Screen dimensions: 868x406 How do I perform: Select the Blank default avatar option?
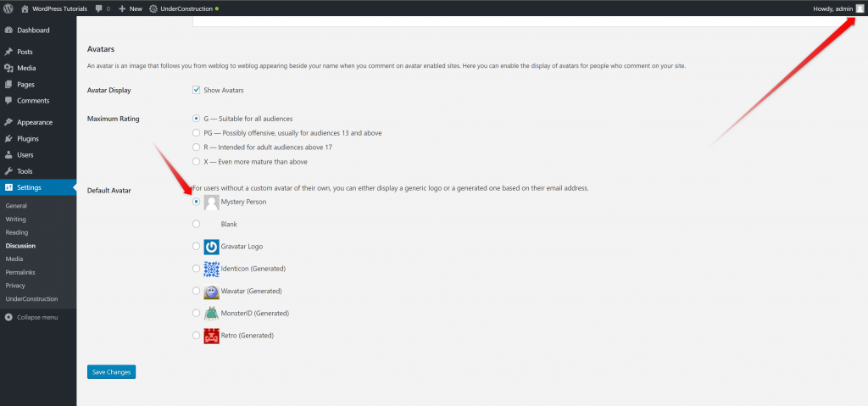pyautogui.click(x=197, y=224)
